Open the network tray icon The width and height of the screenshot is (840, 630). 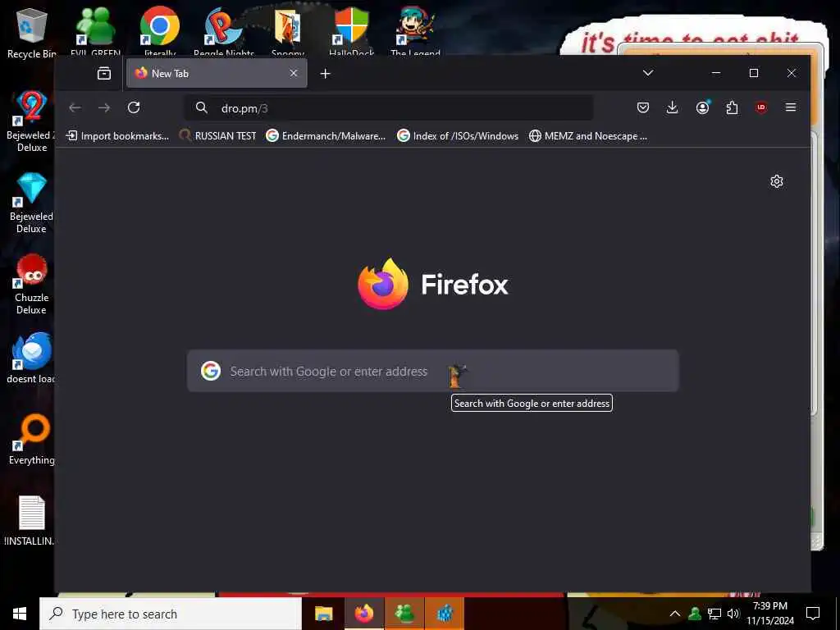[x=714, y=614]
